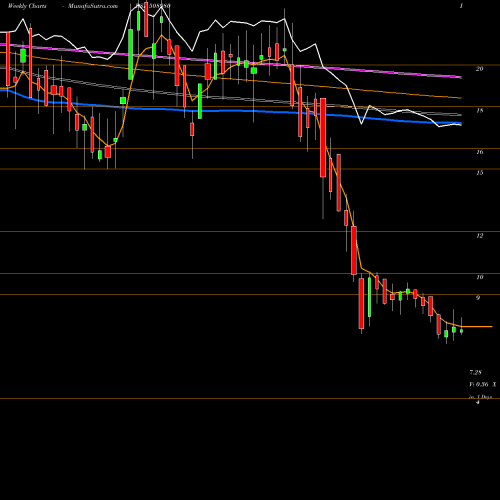
Task: Select the price axis label 20
Action: point(479,69)
